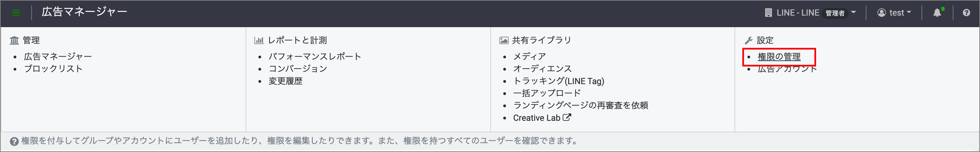This screenshot has width=980, height=152.
Task: Click the building icon next to LINE - LINE
Action: pyautogui.click(x=768, y=13)
